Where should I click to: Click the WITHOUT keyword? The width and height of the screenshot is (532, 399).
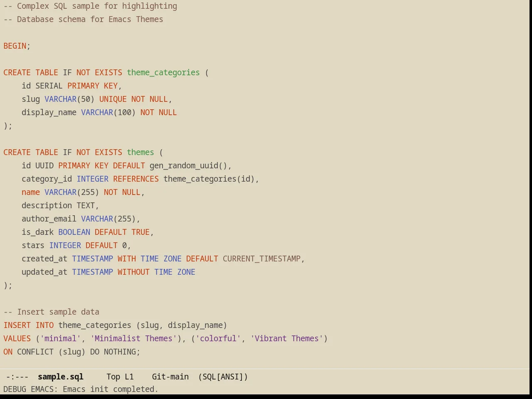point(133,272)
